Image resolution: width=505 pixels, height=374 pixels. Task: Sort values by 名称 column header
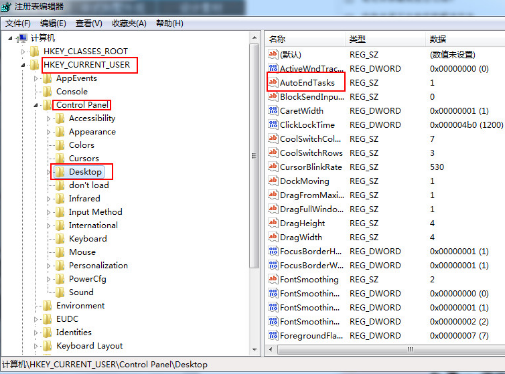pyautogui.click(x=306, y=39)
